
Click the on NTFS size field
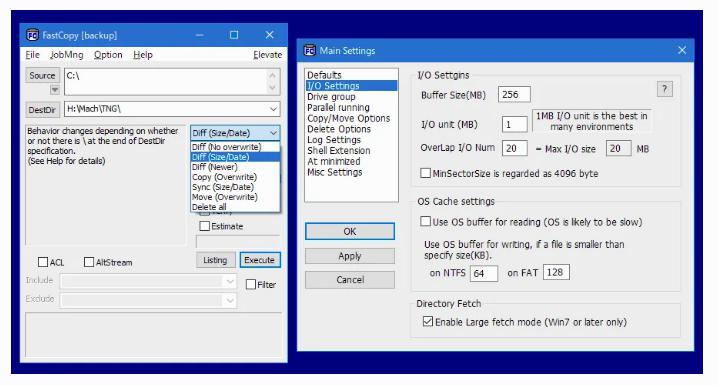[x=484, y=273]
